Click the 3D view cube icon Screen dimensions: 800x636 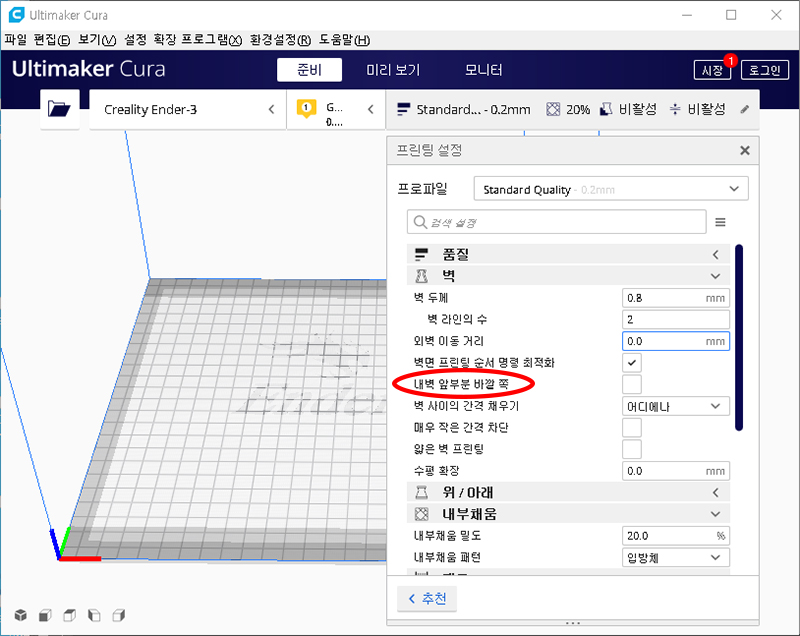point(21,615)
